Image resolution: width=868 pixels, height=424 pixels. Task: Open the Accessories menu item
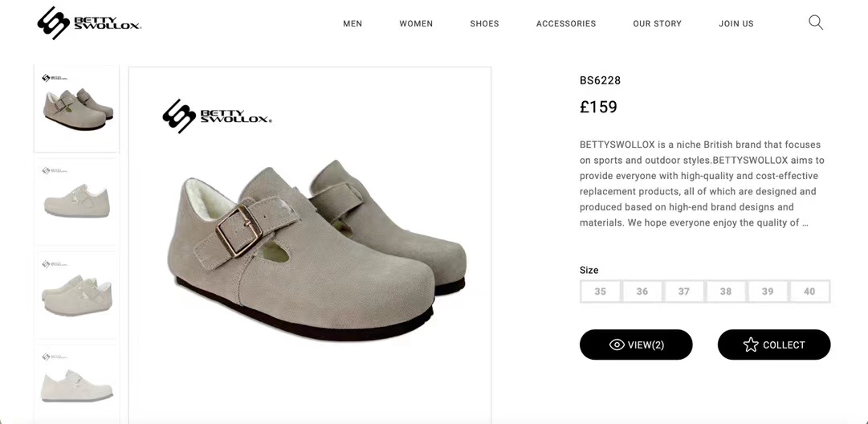click(x=566, y=24)
